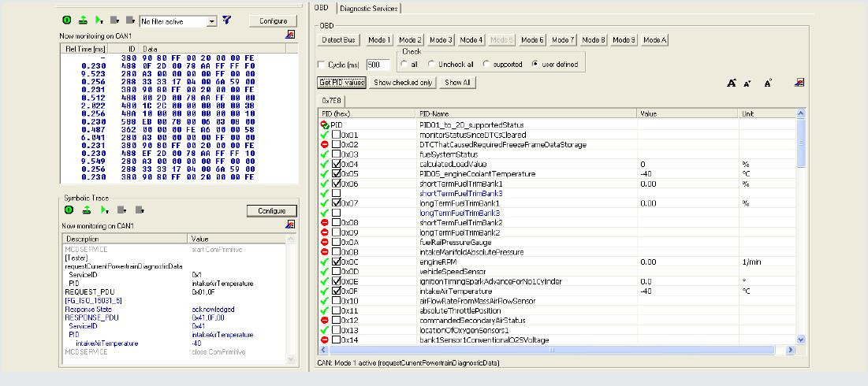Switch to the Diagnostic Services tab
The image size is (868, 386).
(369, 8)
